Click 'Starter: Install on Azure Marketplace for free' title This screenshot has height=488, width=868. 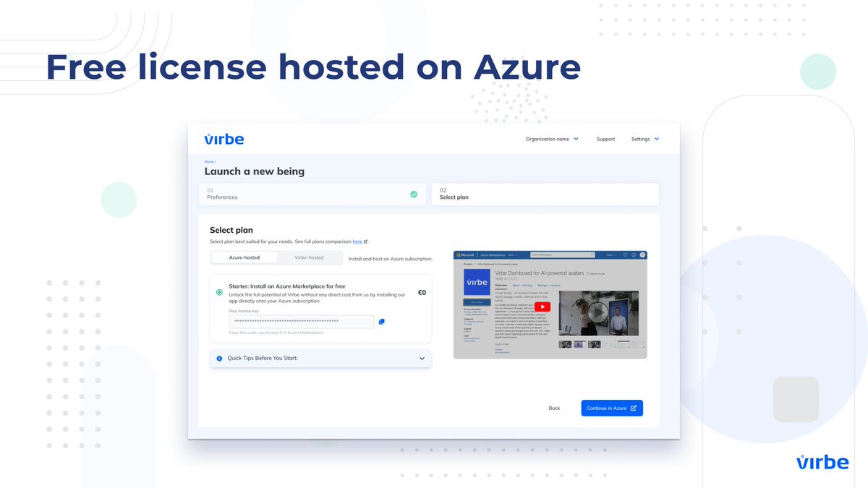(287, 286)
